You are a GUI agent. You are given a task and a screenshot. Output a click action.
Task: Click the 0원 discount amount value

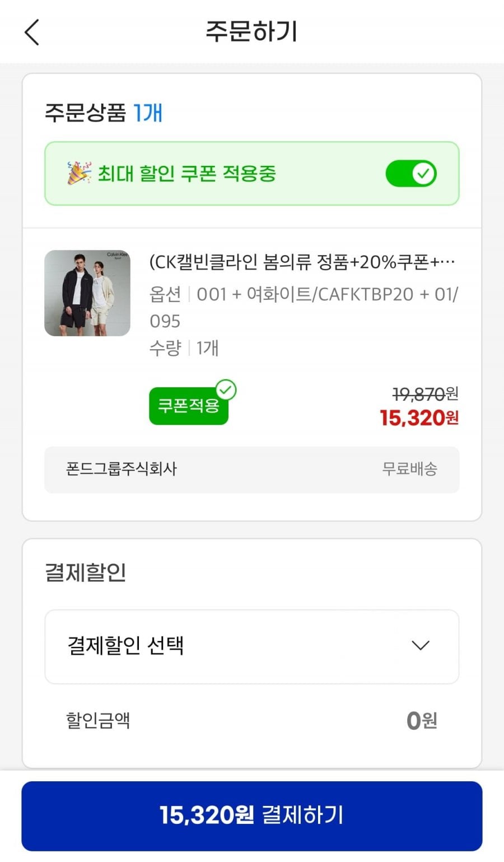pyautogui.click(x=422, y=720)
